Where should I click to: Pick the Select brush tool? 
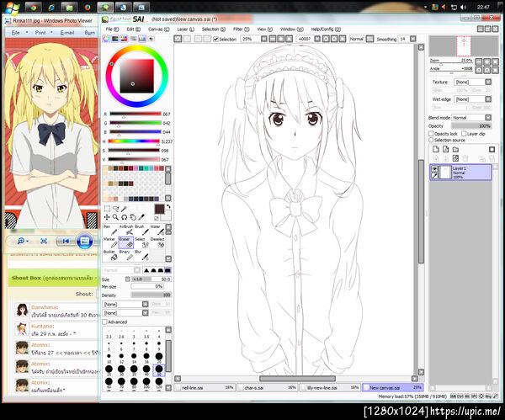142,242
